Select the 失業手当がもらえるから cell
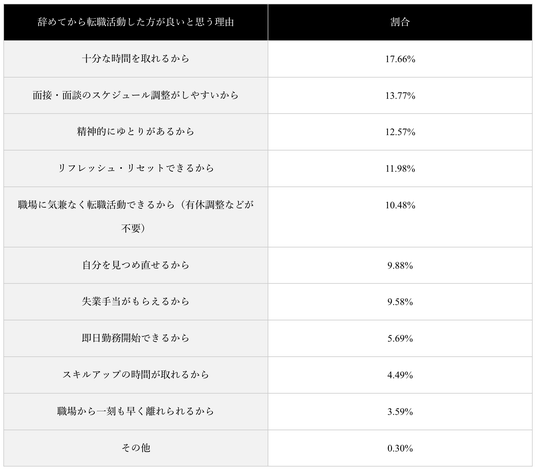The width and height of the screenshot is (536, 469). tap(136, 302)
